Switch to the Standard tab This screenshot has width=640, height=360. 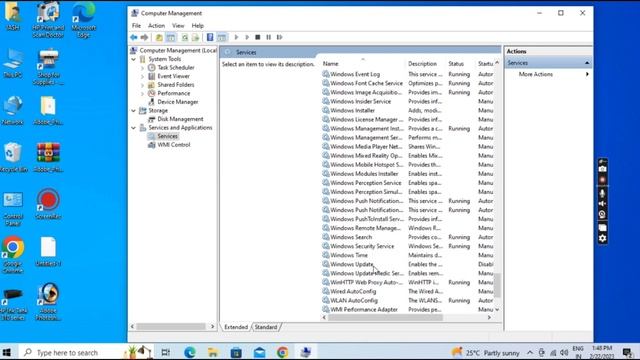pyautogui.click(x=266, y=327)
